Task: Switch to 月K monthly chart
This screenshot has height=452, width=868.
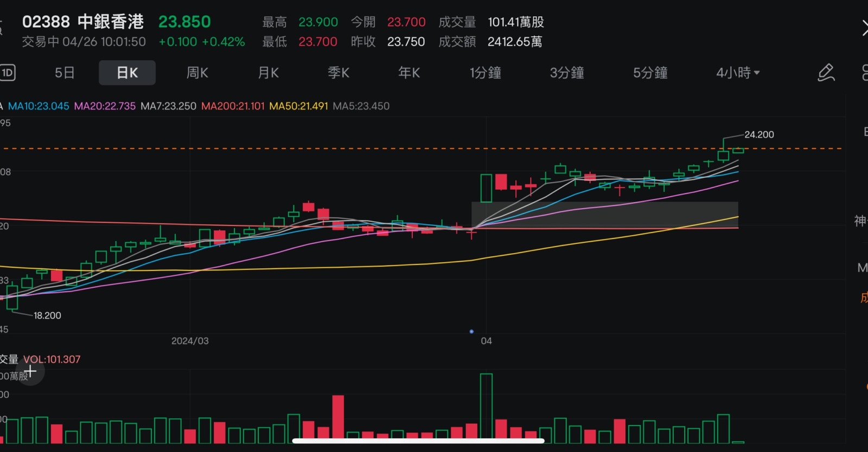Action: click(x=268, y=73)
